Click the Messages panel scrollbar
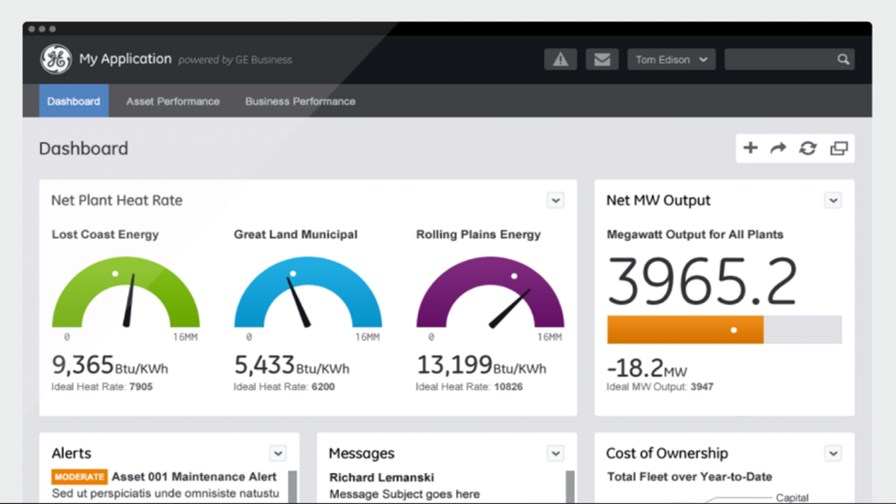Screen dimensions: 896x504 coord(570,486)
